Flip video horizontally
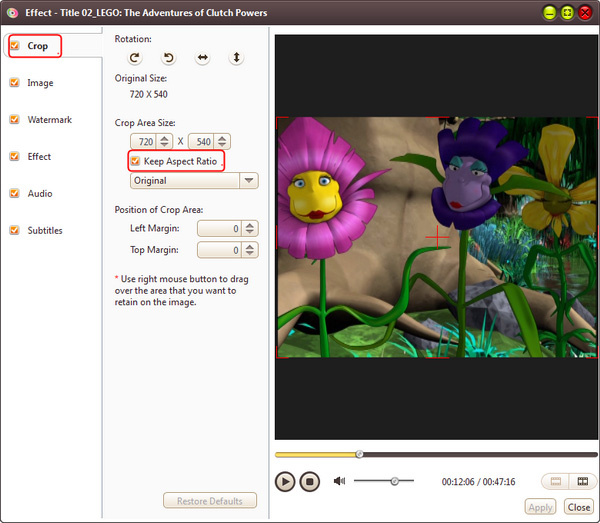Screen dimensions: 600x523 pyautogui.click(x=202, y=58)
